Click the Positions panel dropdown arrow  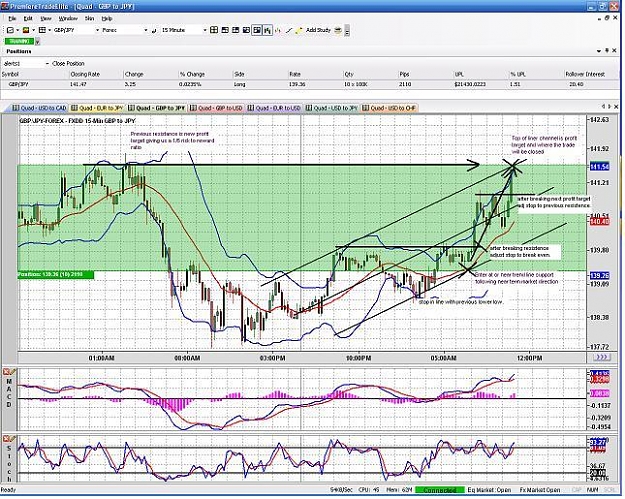tap(599, 51)
